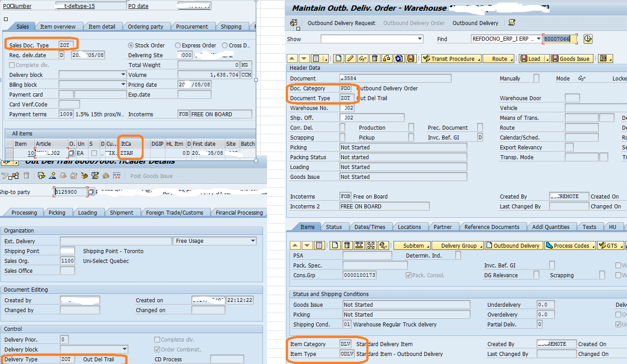Select the Express Order radio button
This screenshot has height=364, width=627.
178,45
